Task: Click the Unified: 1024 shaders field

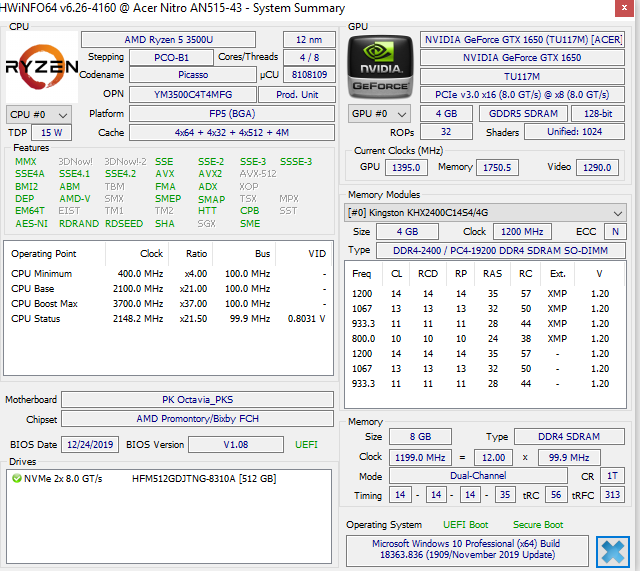Action: (x=574, y=131)
